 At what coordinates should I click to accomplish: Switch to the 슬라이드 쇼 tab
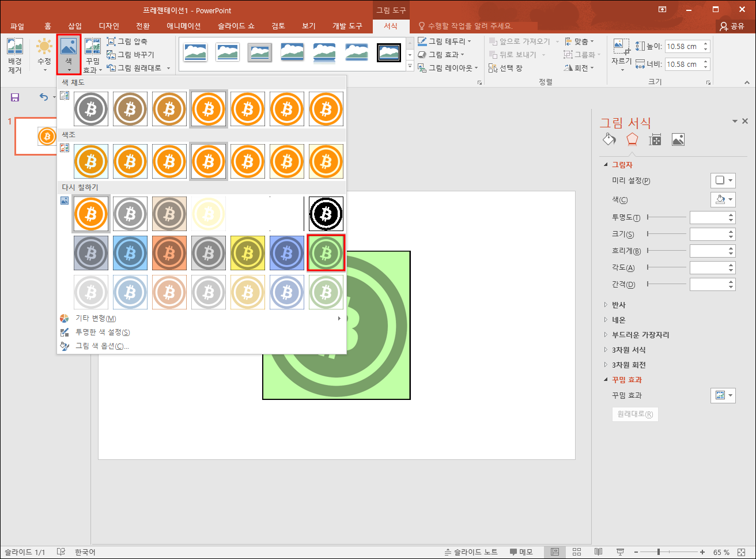pos(236,26)
